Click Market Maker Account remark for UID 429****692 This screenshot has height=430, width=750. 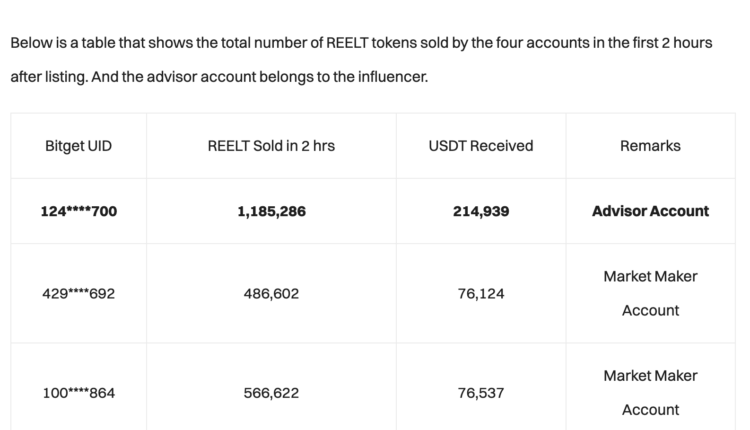(650, 293)
